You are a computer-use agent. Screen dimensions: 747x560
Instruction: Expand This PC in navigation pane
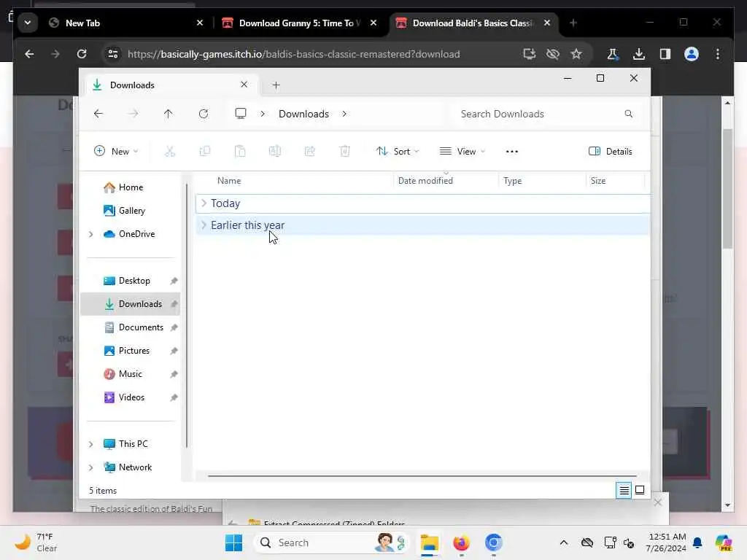tap(90, 444)
